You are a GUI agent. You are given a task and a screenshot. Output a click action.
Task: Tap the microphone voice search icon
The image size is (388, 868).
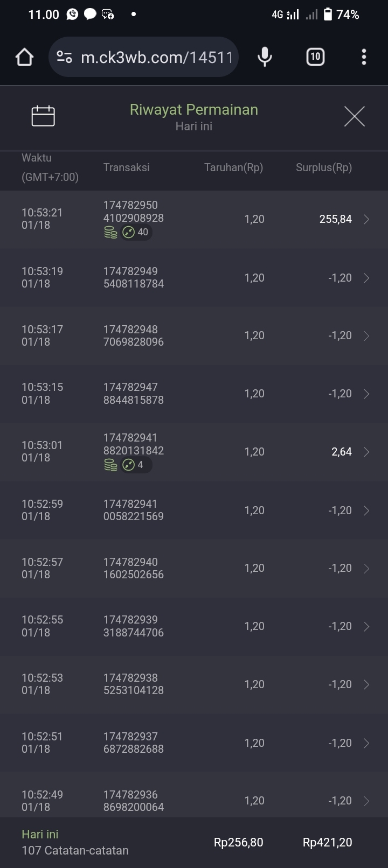coord(265,57)
